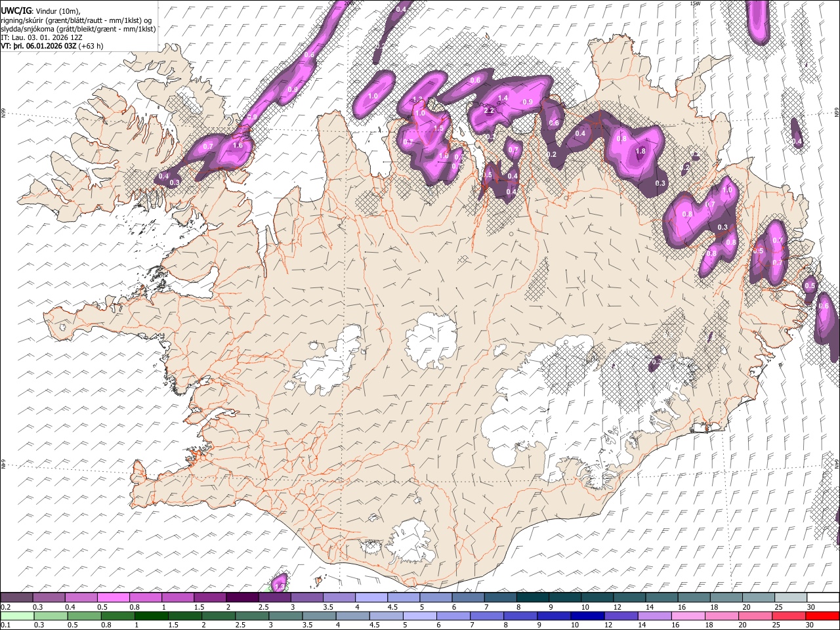840x630 pixels.
Task: Select the 1.3 value near the southern island
Action: coord(280,586)
